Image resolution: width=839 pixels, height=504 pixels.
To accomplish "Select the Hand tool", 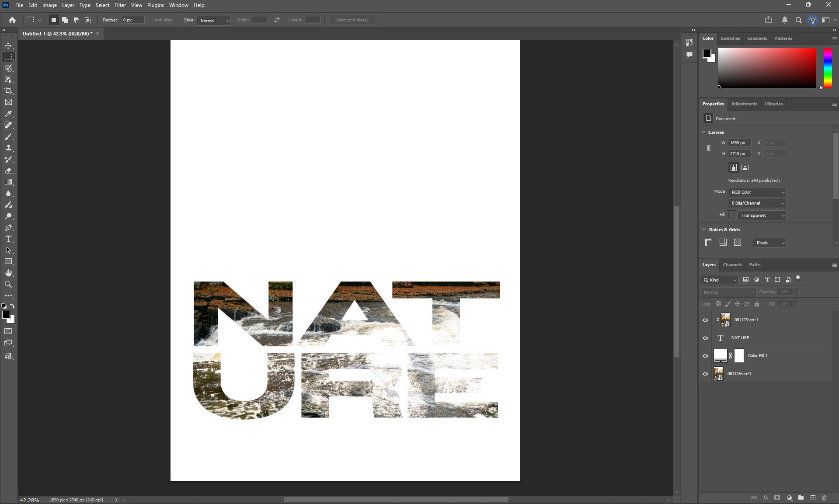I will pyautogui.click(x=8, y=273).
